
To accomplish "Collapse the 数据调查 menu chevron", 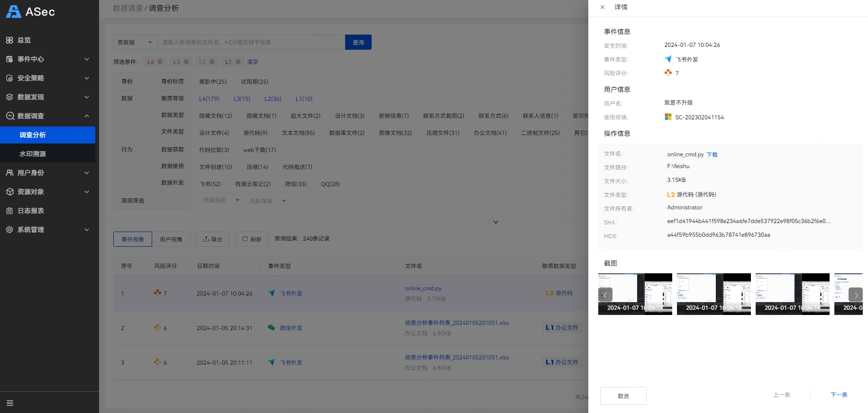I will coord(87,116).
